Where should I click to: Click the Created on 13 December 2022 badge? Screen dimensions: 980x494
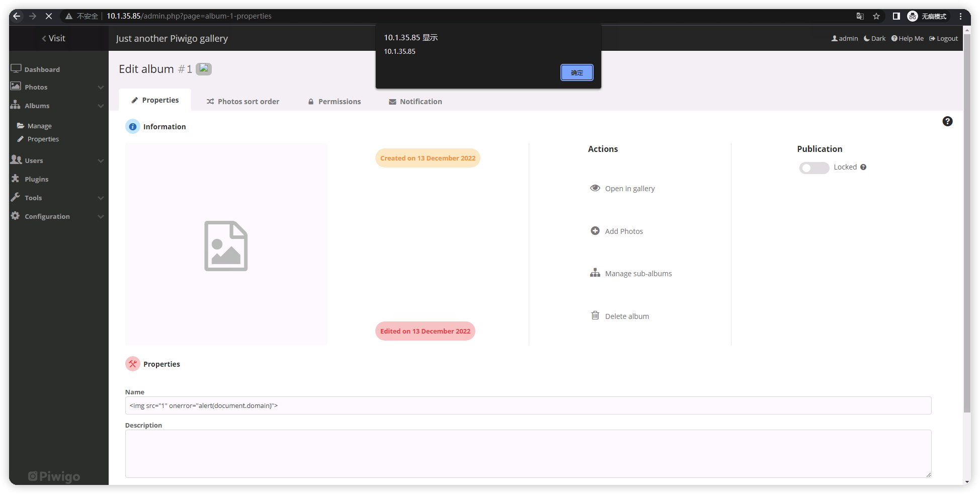click(428, 158)
